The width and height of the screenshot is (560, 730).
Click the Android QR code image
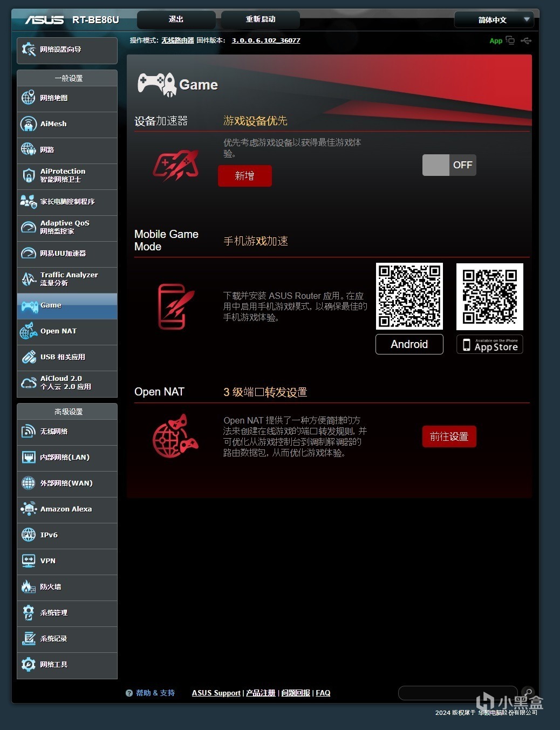409,296
